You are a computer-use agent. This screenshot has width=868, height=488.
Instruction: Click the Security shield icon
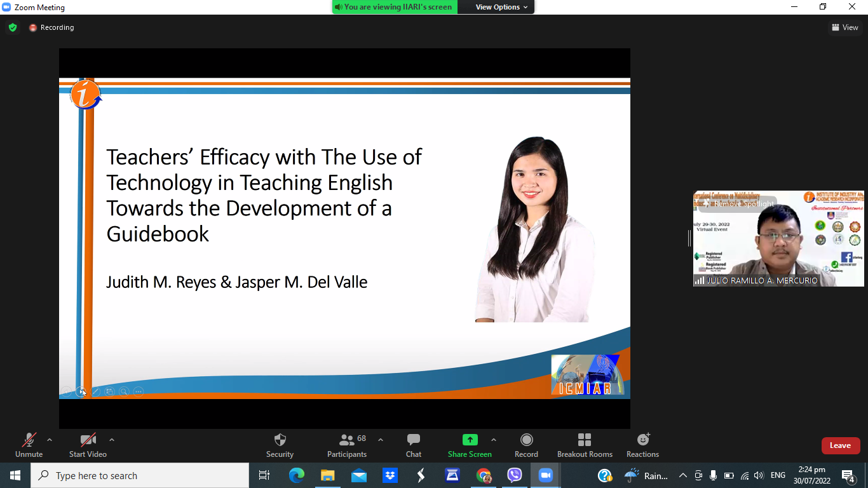click(280, 440)
